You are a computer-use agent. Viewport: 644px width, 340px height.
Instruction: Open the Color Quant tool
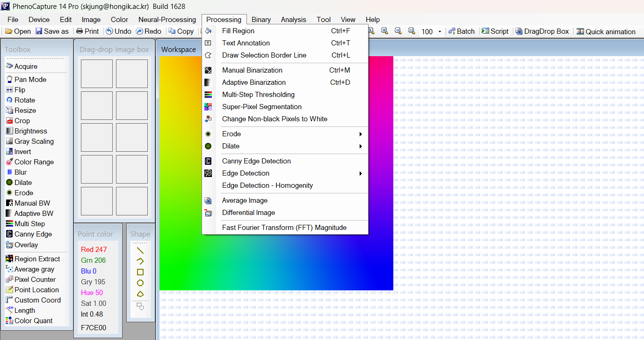(x=29, y=321)
